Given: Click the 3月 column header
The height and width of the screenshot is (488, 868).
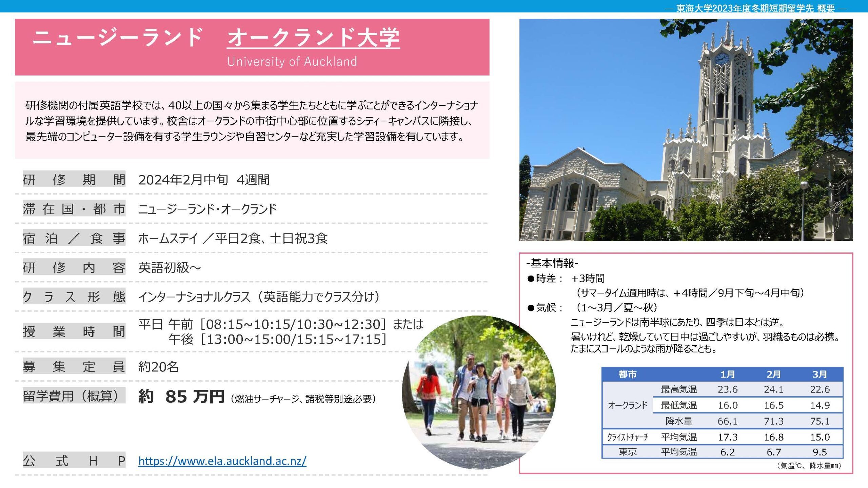Looking at the screenshot, I should coord(820,374).
